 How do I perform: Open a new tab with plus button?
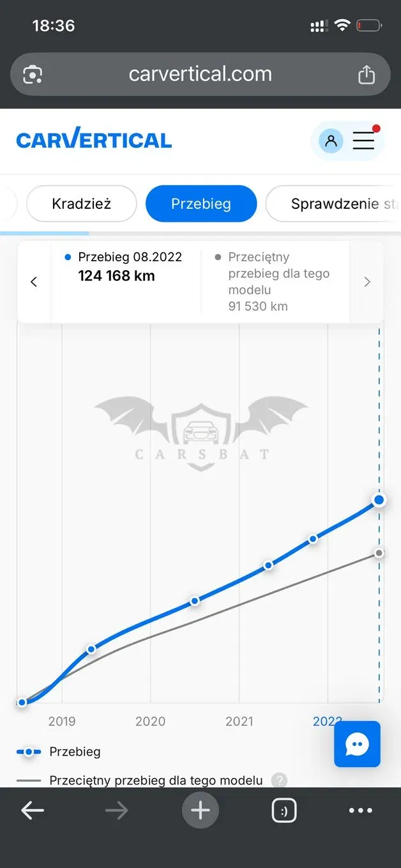tap(200, 811)
